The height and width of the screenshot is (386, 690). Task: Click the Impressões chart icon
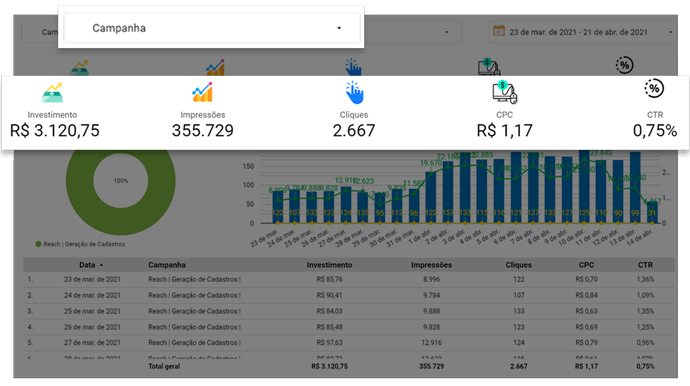(202, 92)
